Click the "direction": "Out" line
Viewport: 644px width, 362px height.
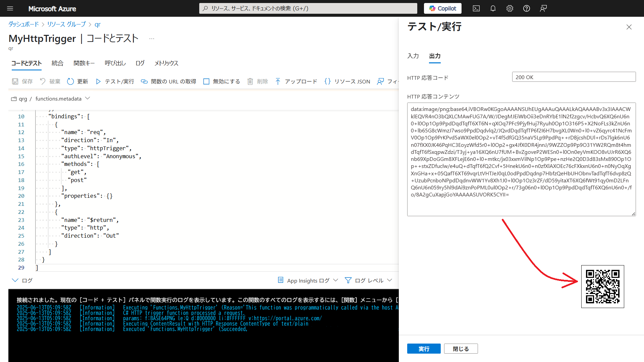pyautogui.click(x=90, y=236)
